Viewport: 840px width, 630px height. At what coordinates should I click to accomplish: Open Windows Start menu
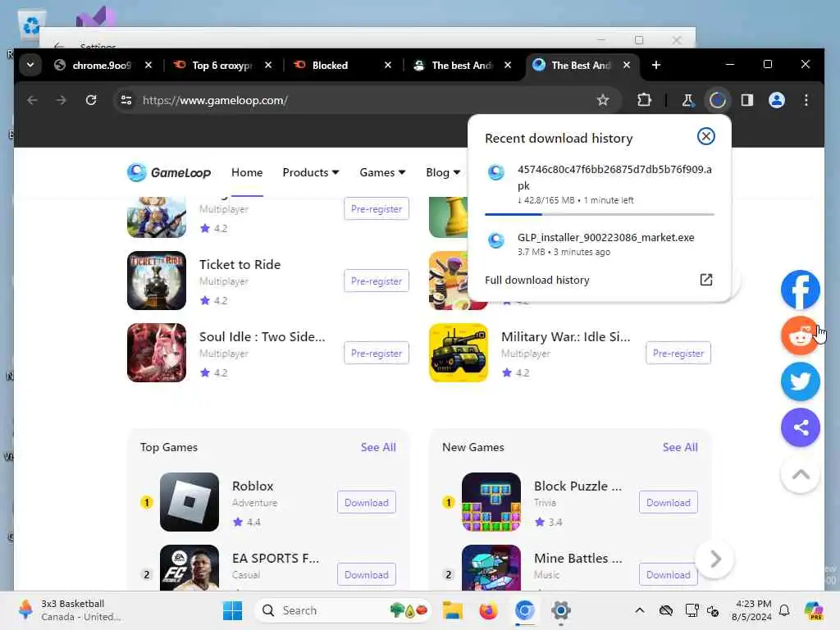(232, 610)
